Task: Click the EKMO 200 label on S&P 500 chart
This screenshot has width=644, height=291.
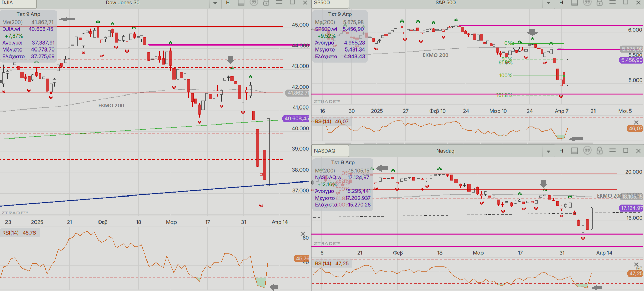Action: tap(435, 55)
